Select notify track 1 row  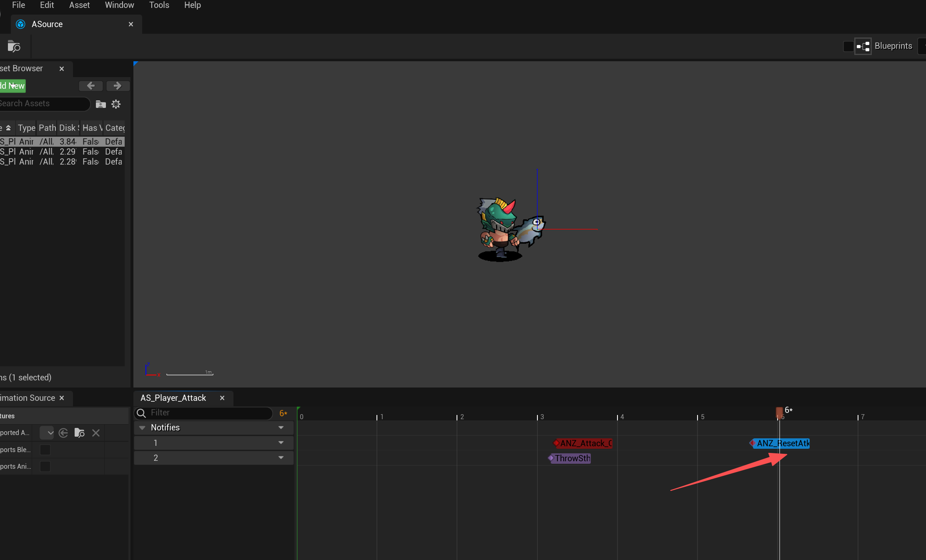point(214,443)
